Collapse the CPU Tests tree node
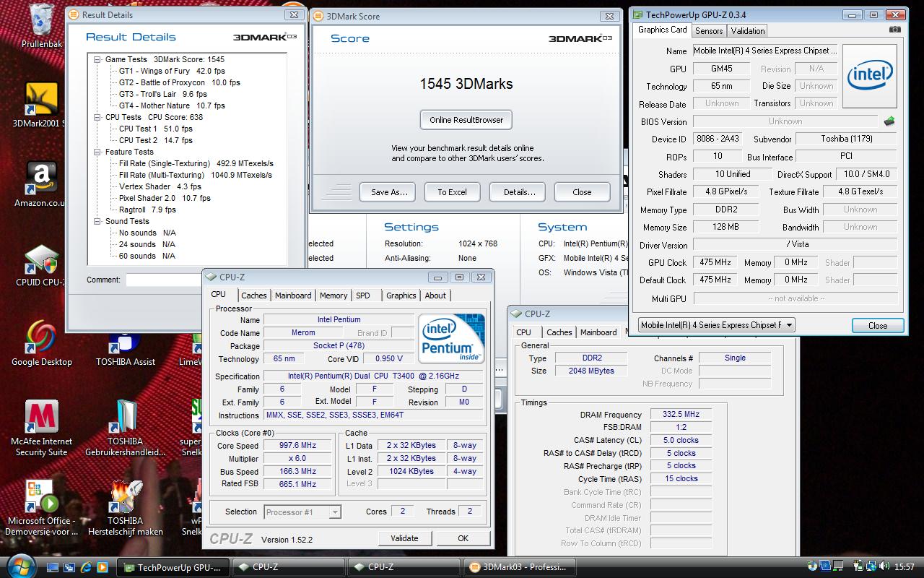Viewport: 924px width, 578px height. [97, 117]
